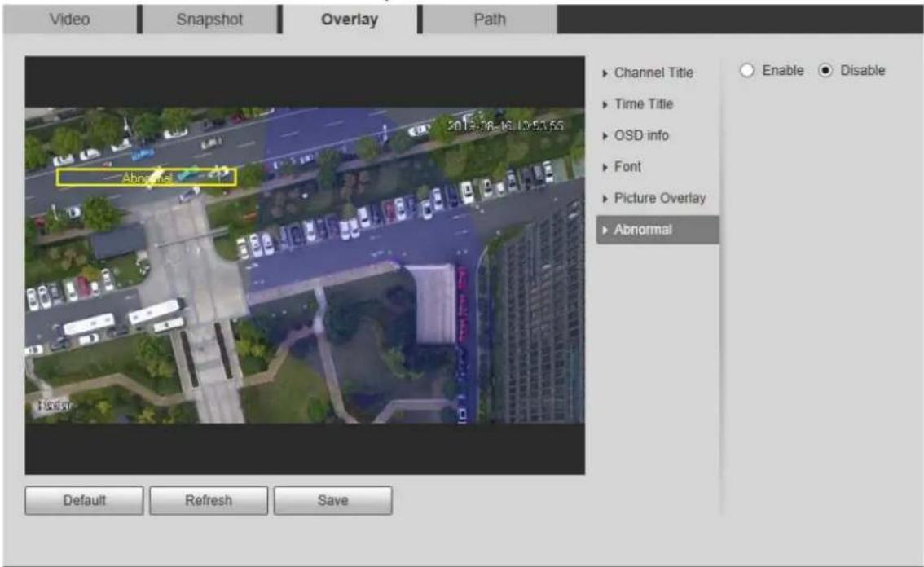This screenshot has height=567, width=924.
Task: Save the overlay settings
Action: (333, 500)
